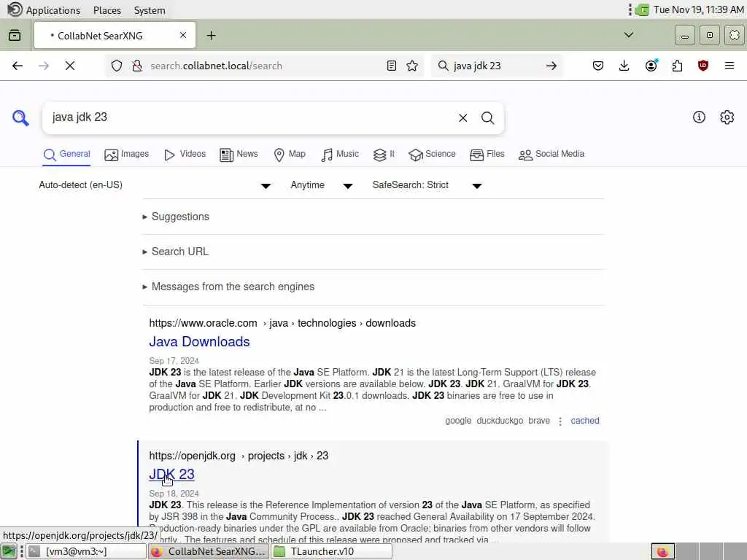Image resolution: width=747 pixels, height=560 pixels.
Task: Bookmark this page with the star
Action: coord(413,66)
